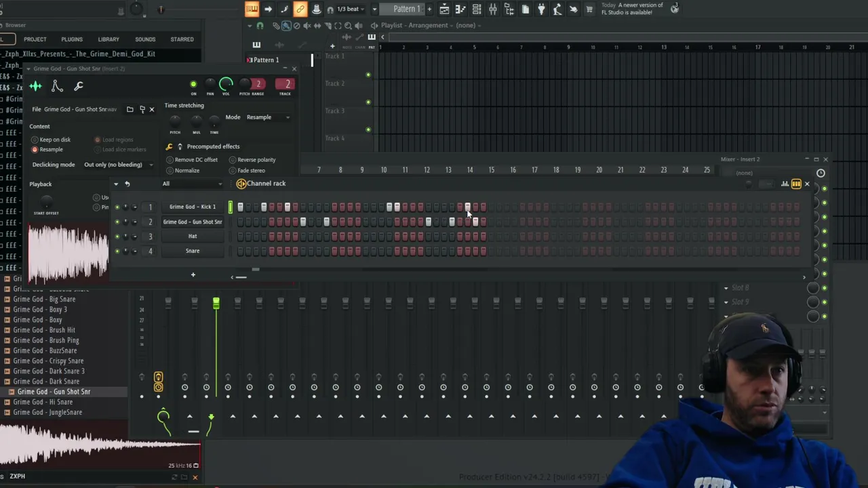This screenshot has height=488, width=868.
Task: Switch to the PLUGINS browser tab
Action: [x=71, y=39]
